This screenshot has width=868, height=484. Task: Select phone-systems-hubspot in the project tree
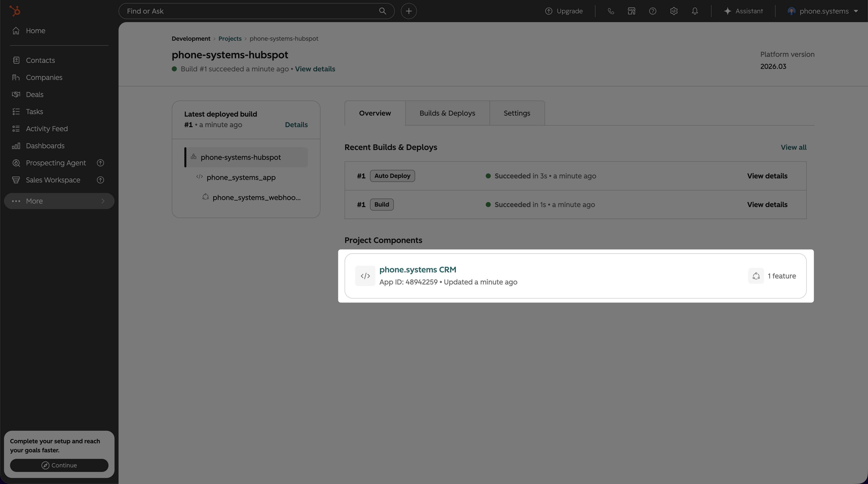[246, 157]
